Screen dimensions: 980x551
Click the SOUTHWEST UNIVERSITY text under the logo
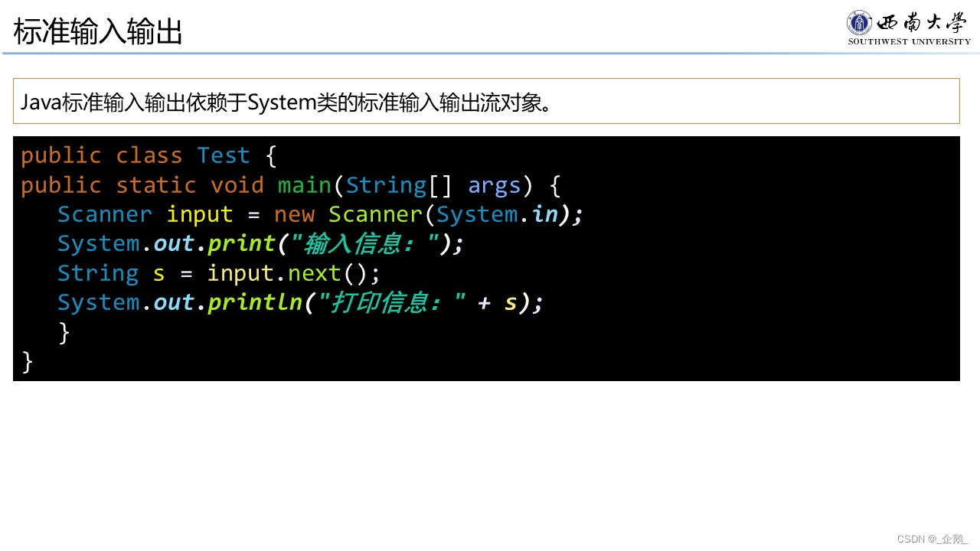coord(909,41)
